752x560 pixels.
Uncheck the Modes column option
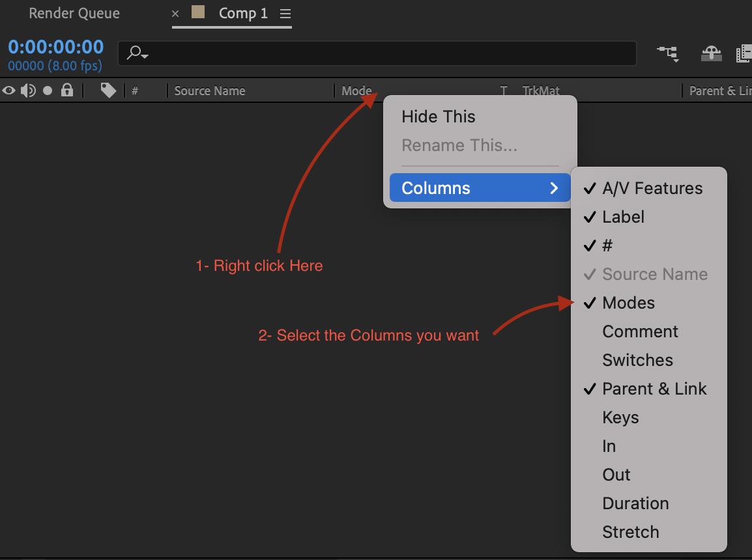coord(628,303)
